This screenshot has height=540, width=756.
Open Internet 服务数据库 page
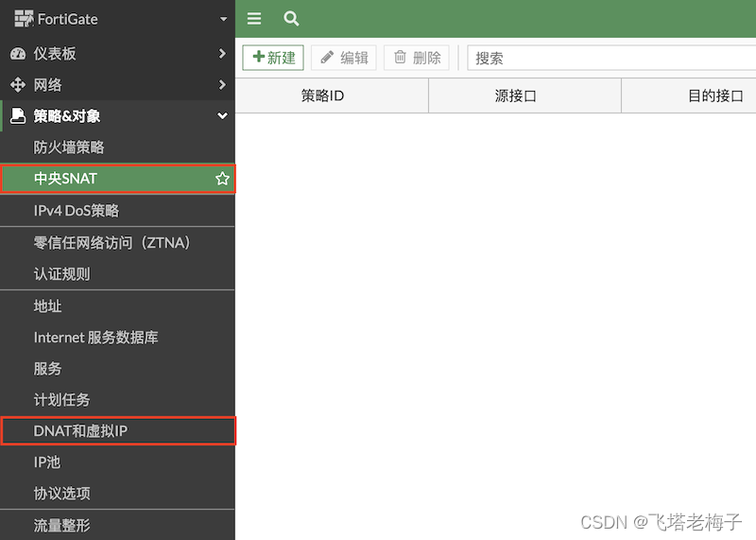[x=117, y=338]
